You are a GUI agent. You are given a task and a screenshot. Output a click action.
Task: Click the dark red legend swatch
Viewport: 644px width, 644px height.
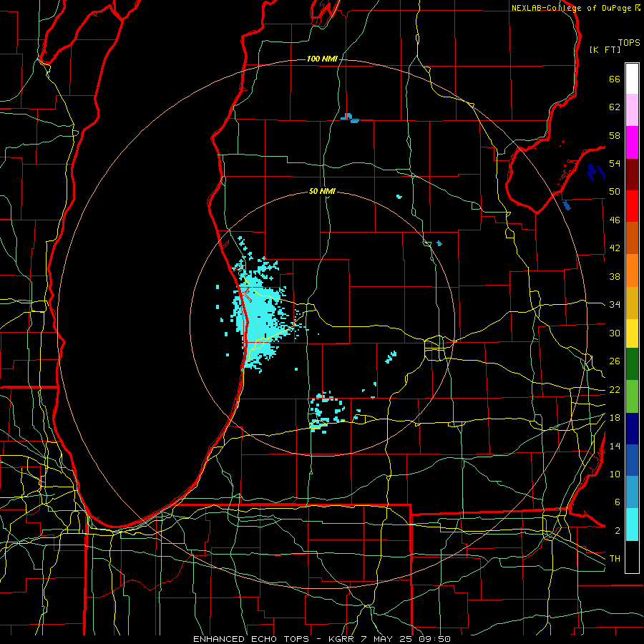(x=632, y=175)
